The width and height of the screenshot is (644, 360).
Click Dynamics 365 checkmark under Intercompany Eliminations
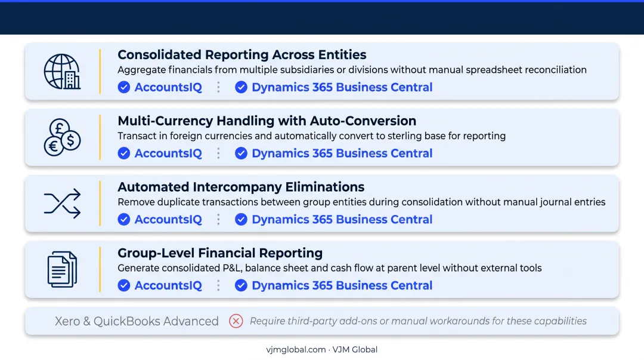tap(241, 219)
